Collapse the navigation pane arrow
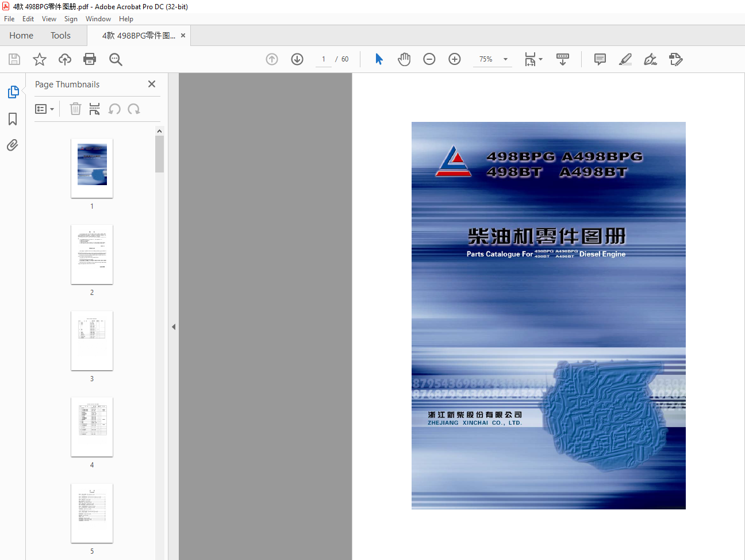Screen dimensions: 745x560 pos(174,327)
